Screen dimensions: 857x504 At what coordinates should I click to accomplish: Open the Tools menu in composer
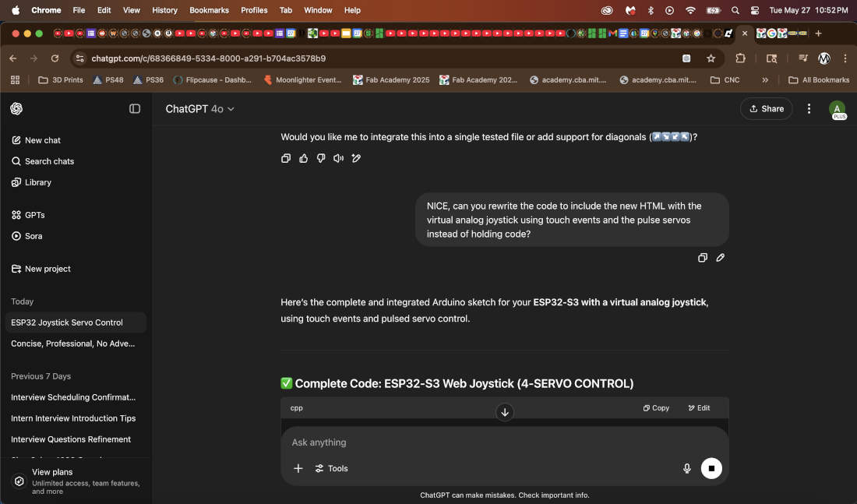(x=332, y=468)
